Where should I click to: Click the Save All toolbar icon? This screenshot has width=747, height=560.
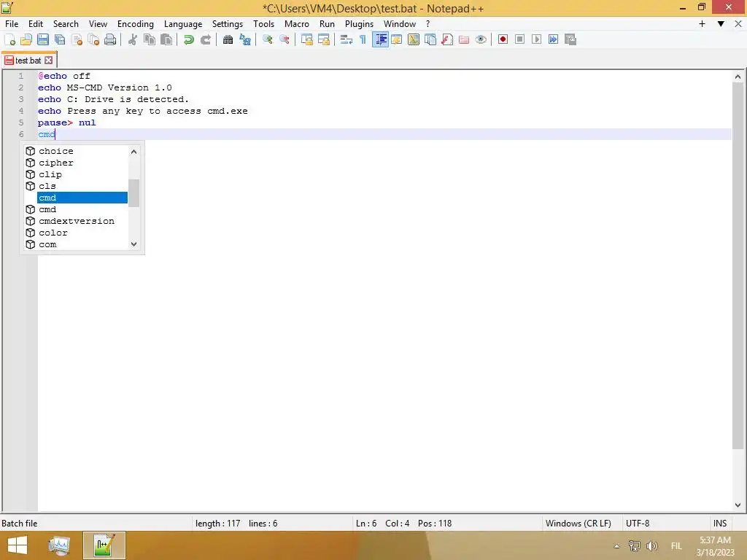(60, 39)
